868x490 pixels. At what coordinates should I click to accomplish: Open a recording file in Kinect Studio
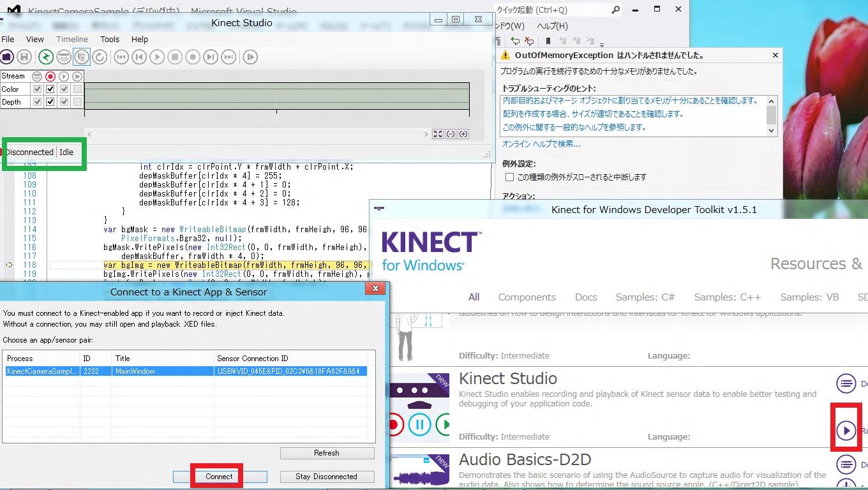[7, 57]
